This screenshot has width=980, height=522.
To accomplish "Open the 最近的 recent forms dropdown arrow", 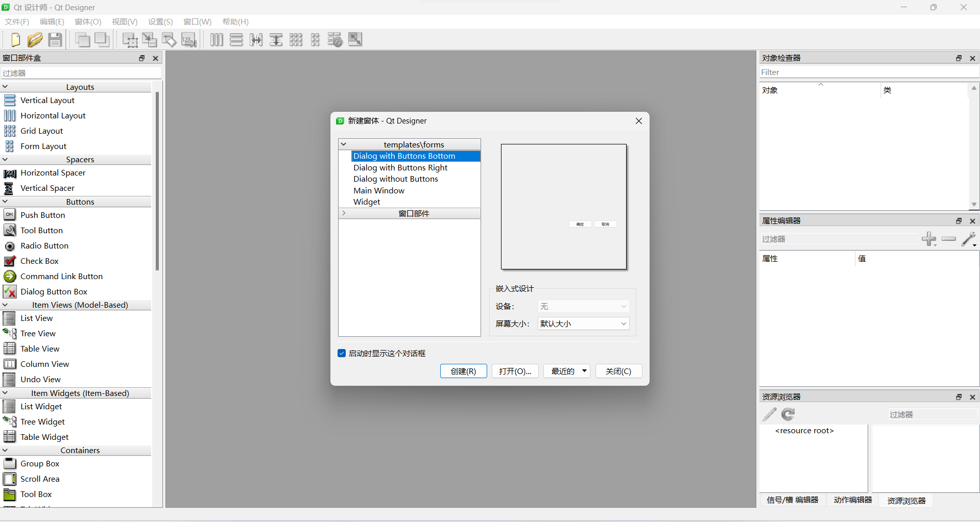I will click(x=584, y=371).
